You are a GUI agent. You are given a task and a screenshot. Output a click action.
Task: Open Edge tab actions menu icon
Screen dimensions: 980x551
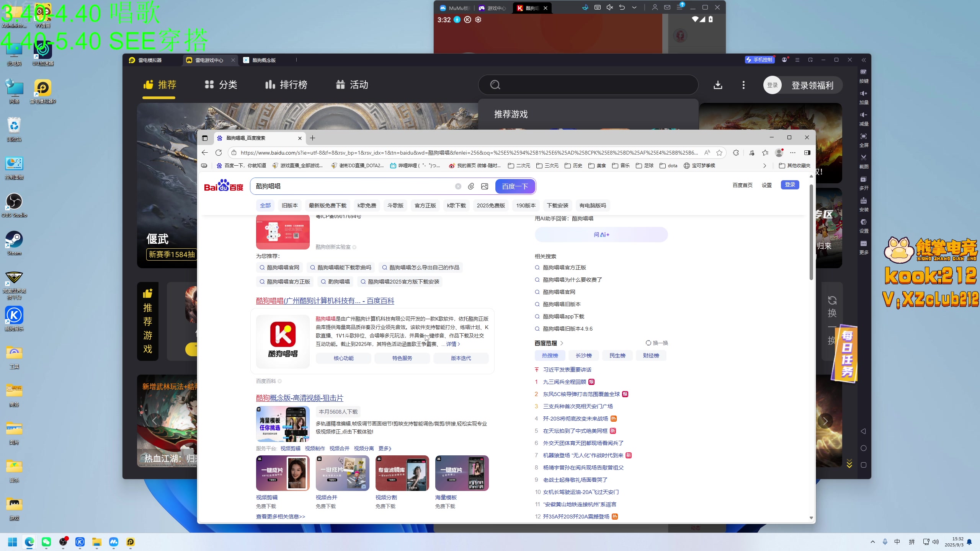click(x=205, y=138)
